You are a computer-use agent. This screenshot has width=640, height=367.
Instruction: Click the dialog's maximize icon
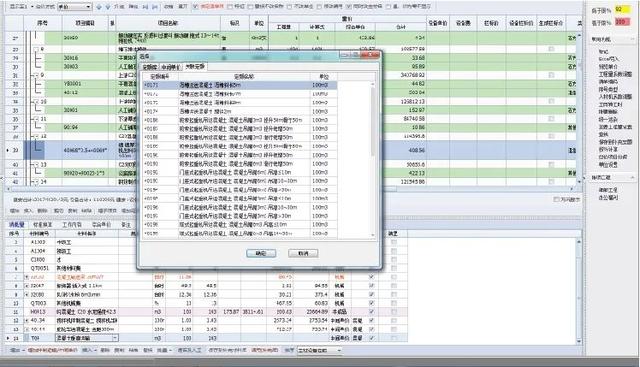[x=356, y=55]
